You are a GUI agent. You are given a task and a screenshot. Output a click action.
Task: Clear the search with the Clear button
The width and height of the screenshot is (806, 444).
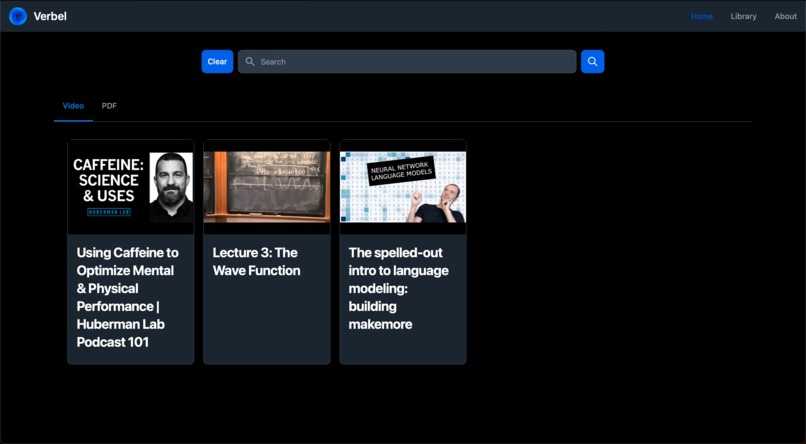tap(217, 62)
